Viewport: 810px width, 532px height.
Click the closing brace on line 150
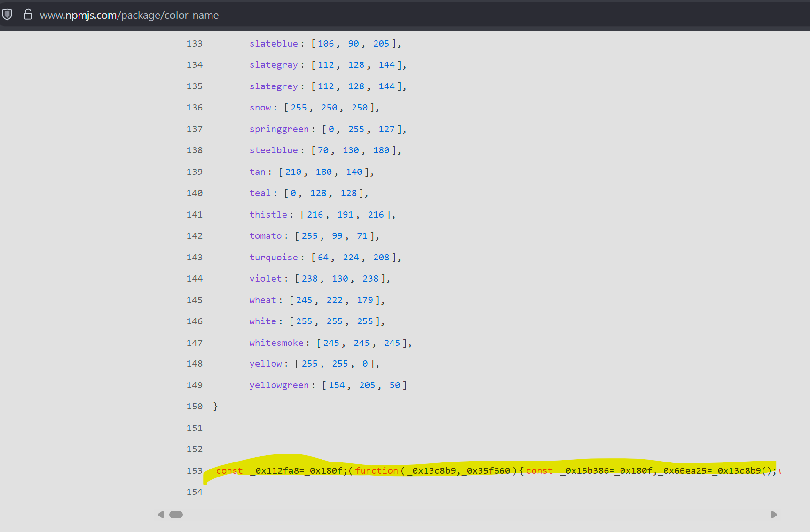[x=215, y=407]
